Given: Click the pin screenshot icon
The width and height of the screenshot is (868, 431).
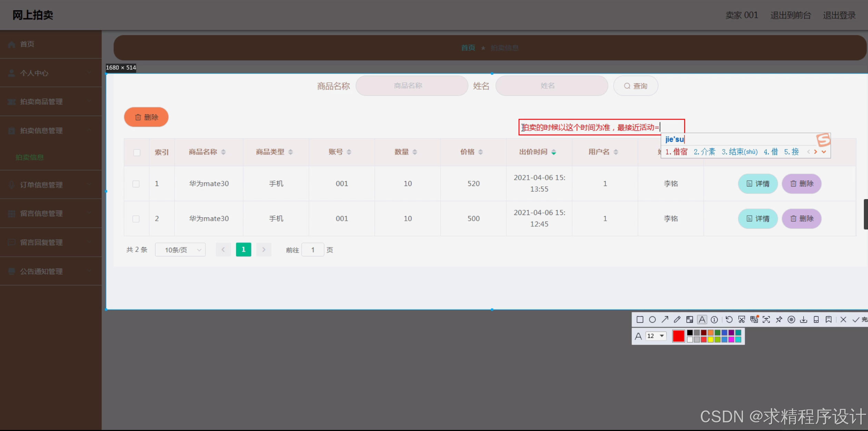Looking at the screenshot, I should (x=779, y=320).
